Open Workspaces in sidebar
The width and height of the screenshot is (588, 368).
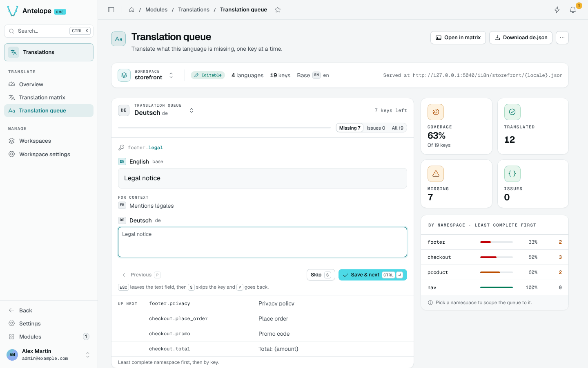[x=49, y=141]
